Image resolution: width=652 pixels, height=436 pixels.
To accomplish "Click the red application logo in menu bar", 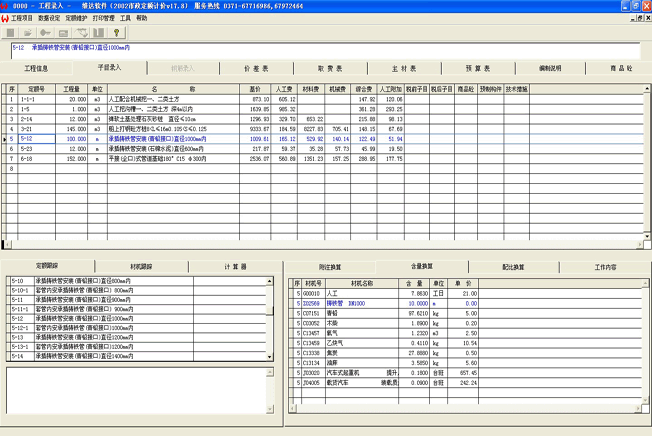I will point(5,18).
